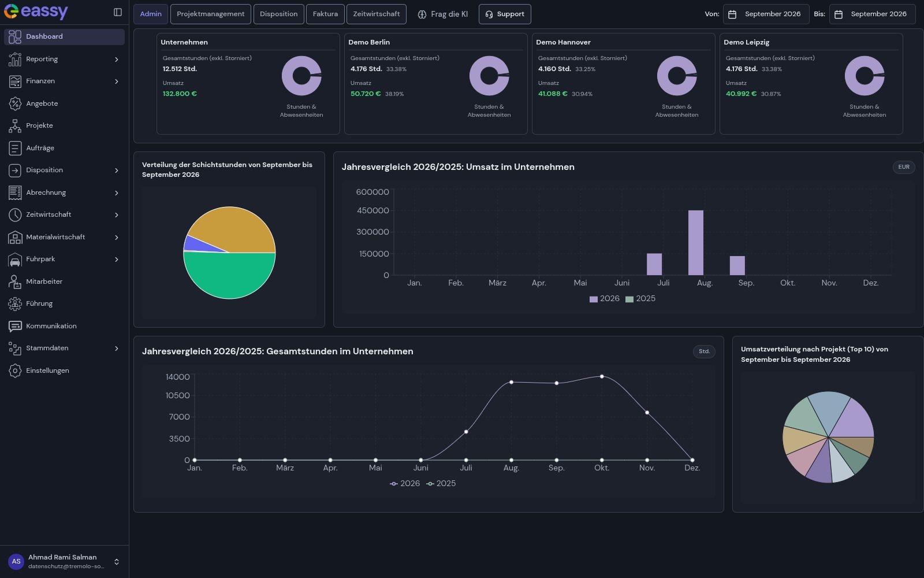
Task: Click the Fuhrpark car icon
Action: (x=15, y=259)
